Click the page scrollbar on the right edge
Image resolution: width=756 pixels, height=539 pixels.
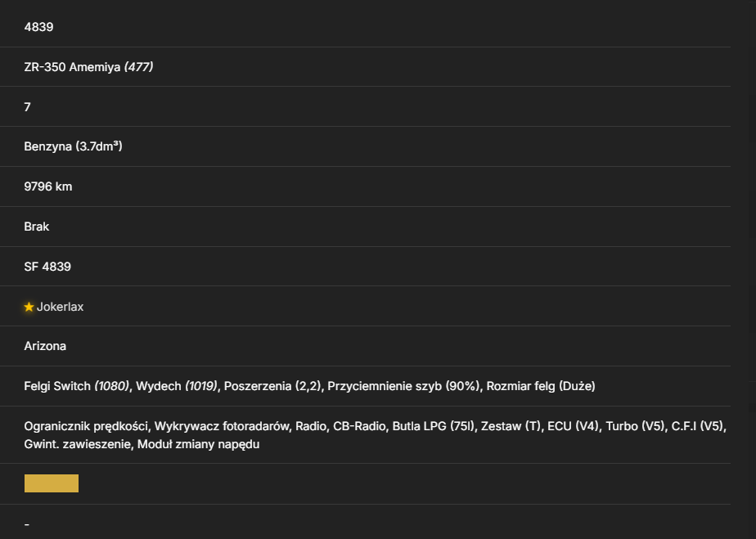(751, 270)
